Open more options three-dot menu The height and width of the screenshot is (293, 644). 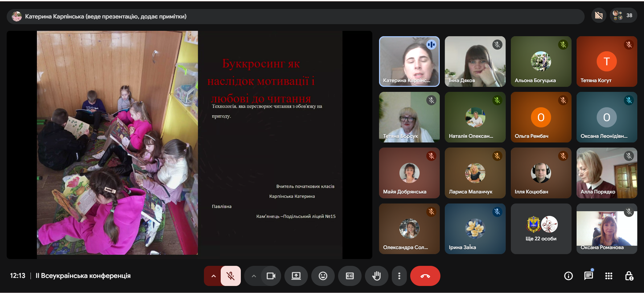click(x=399, y=276)
